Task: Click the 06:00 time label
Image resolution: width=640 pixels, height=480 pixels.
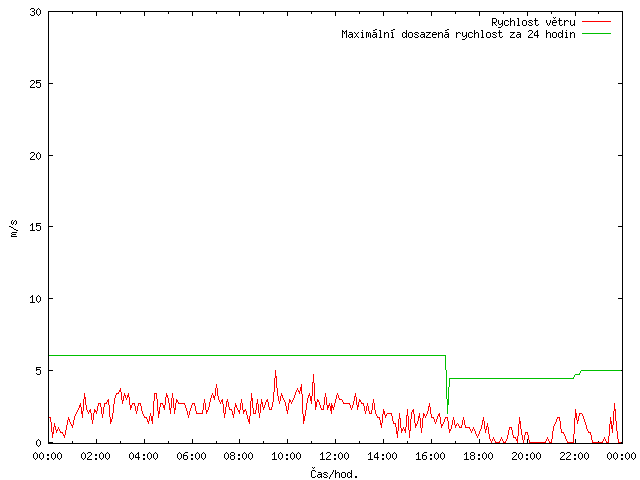Action: (x=191, y=456)
